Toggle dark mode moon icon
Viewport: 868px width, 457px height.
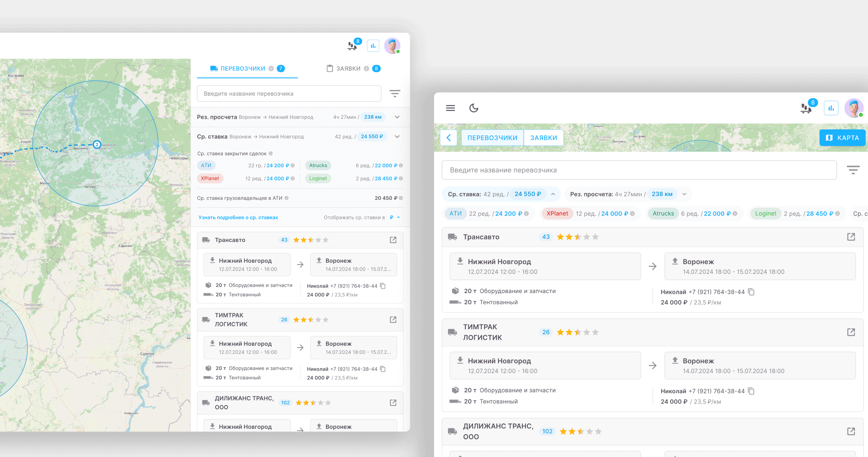[474, 108]
